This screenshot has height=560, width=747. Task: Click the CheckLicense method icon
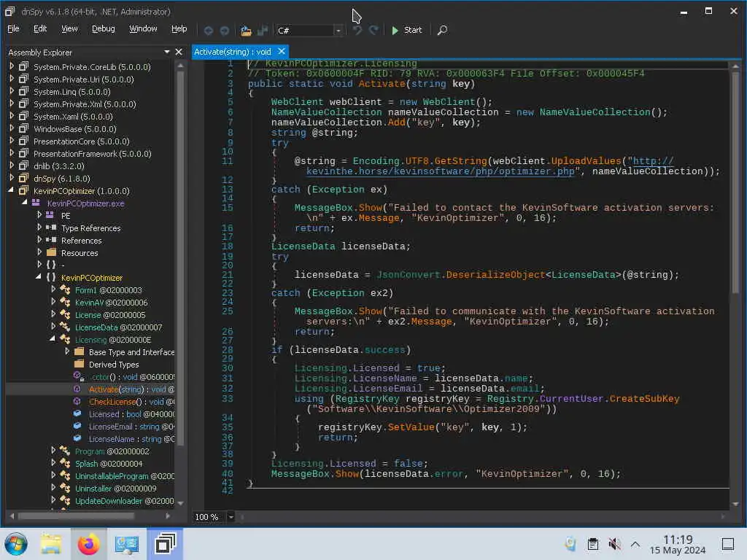(x=77, y=401)
